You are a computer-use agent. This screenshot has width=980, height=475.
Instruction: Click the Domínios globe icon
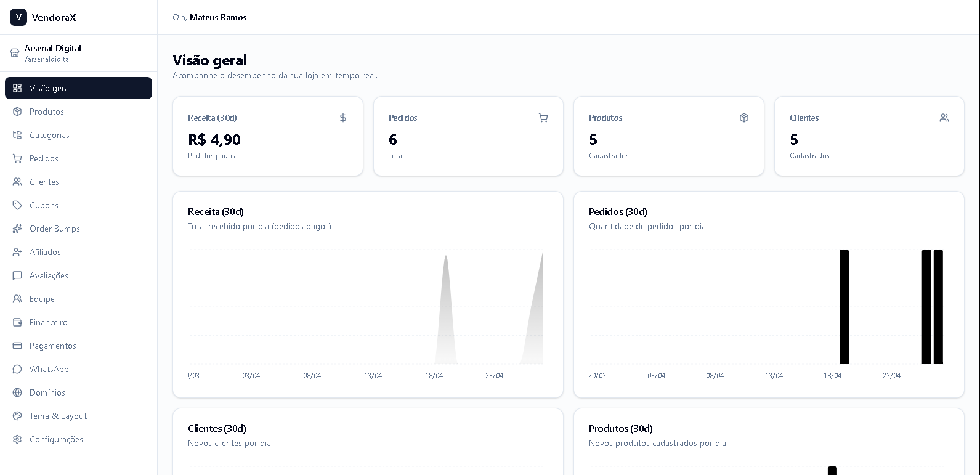coord(17,392)
